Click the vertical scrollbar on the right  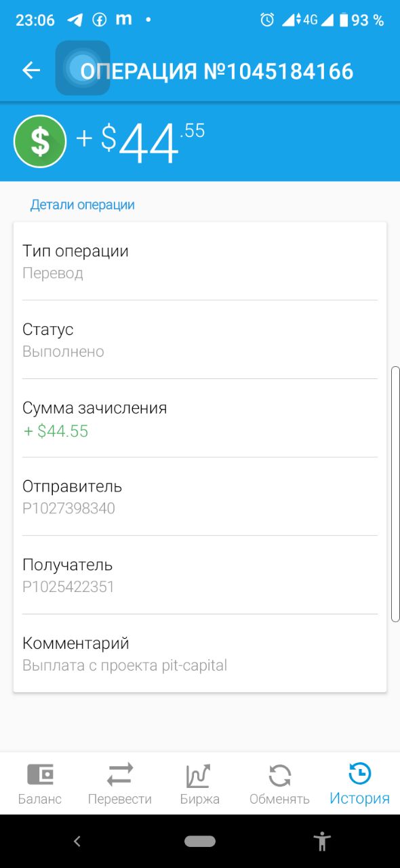396,494
